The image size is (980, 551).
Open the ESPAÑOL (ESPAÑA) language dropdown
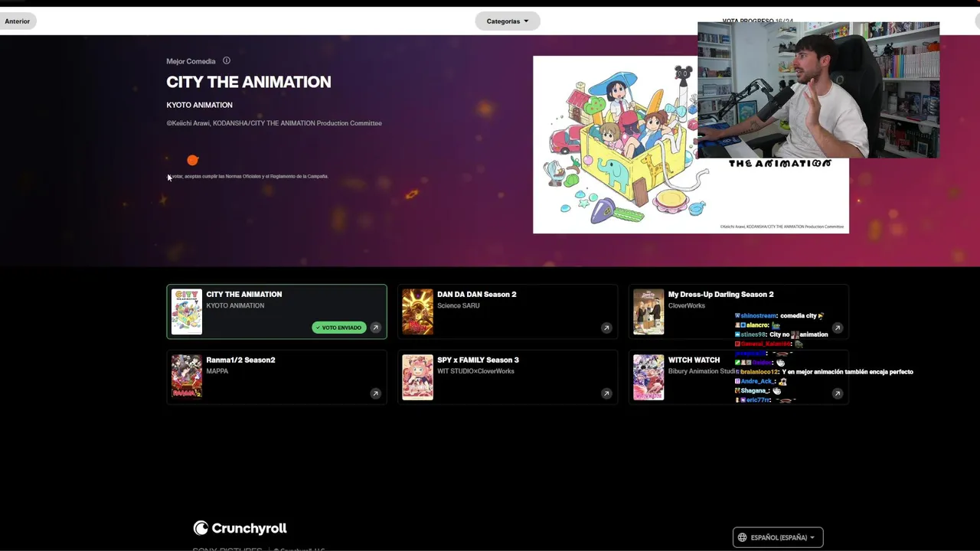(x=778, y=537)
